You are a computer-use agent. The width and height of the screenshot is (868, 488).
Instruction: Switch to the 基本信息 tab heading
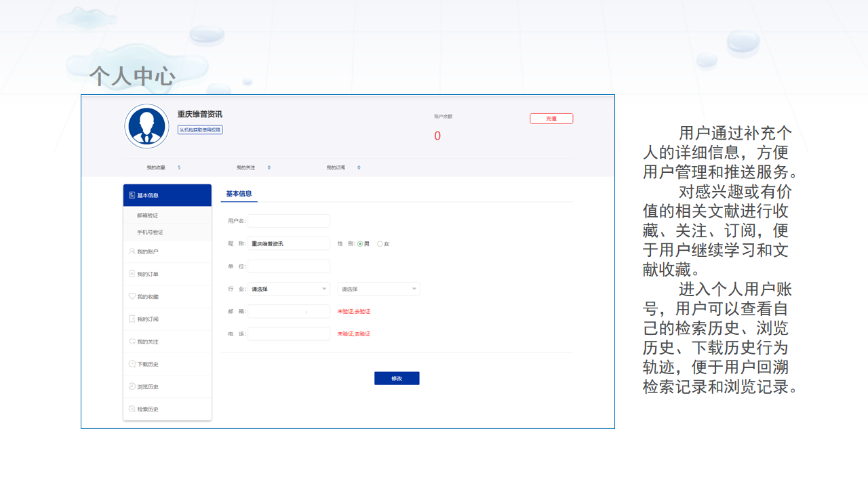point(239,194)
